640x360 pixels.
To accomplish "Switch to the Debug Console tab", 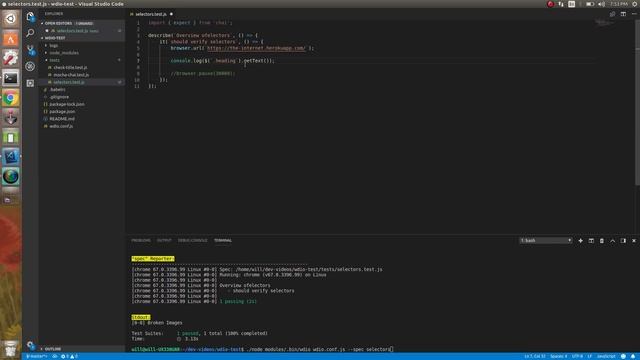I will [x=193, y=240].
